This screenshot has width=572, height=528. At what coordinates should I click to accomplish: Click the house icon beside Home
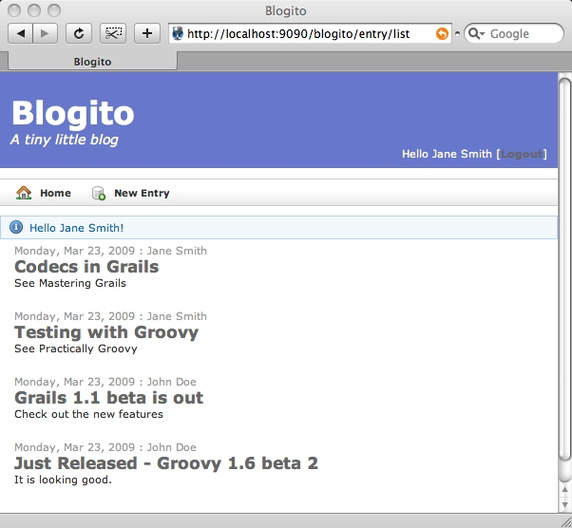(x=24, y=193)
